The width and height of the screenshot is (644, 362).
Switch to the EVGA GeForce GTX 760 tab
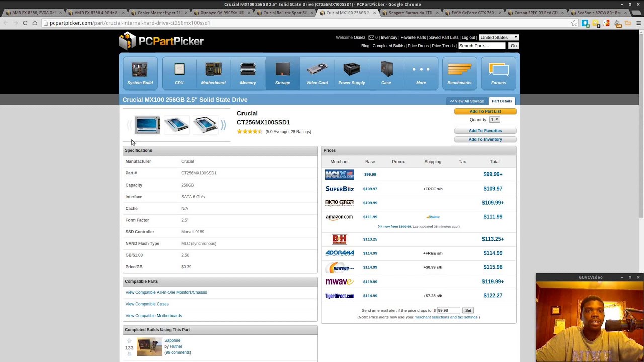pyautogui.click(x=472, y=13)
